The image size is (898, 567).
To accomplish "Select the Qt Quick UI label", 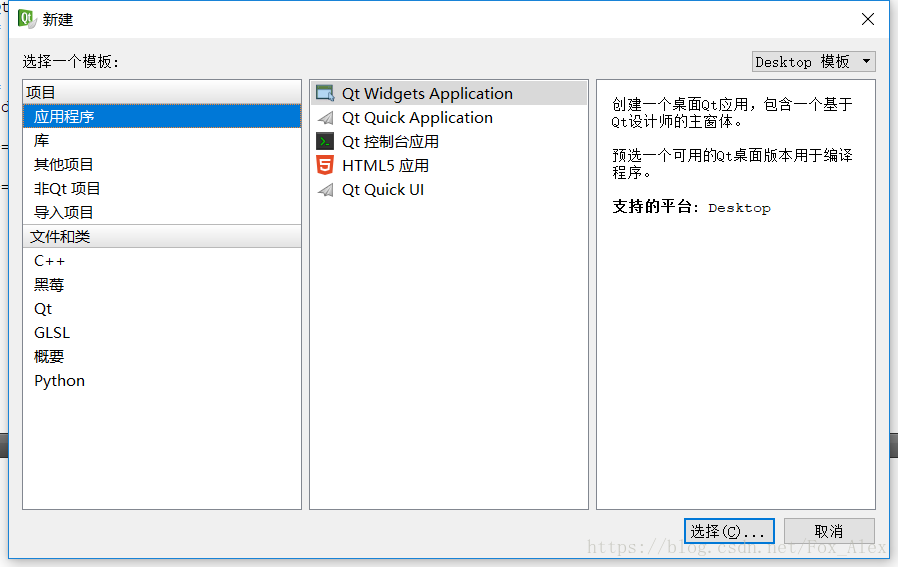I will [x=383, y=190].
